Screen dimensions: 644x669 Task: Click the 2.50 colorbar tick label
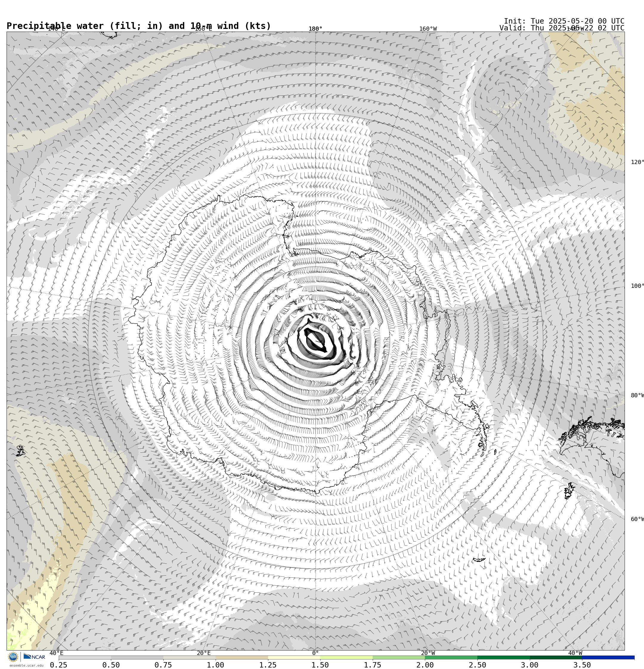pyautogui.click(x=477, y=665)
